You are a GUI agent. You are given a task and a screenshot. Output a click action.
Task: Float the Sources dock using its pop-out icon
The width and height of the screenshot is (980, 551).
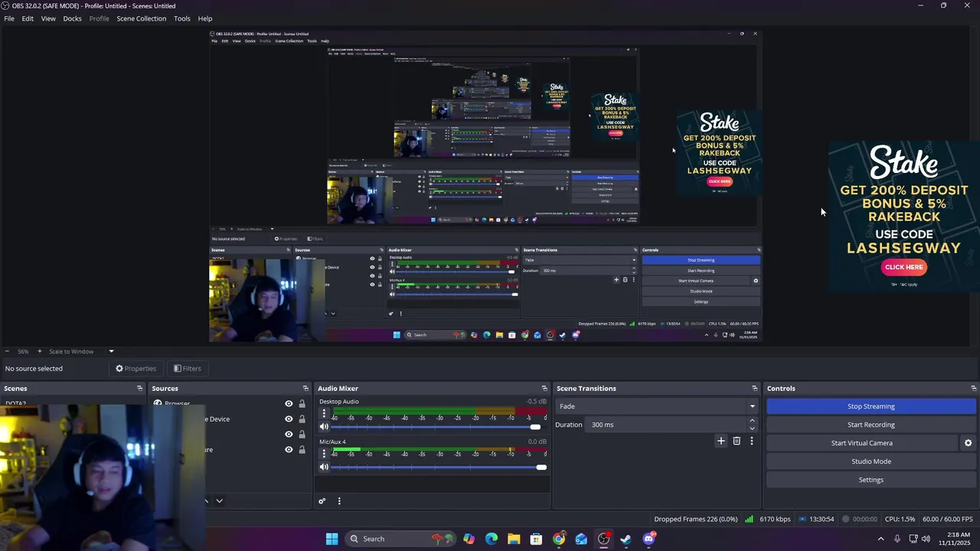coord(305,389)
